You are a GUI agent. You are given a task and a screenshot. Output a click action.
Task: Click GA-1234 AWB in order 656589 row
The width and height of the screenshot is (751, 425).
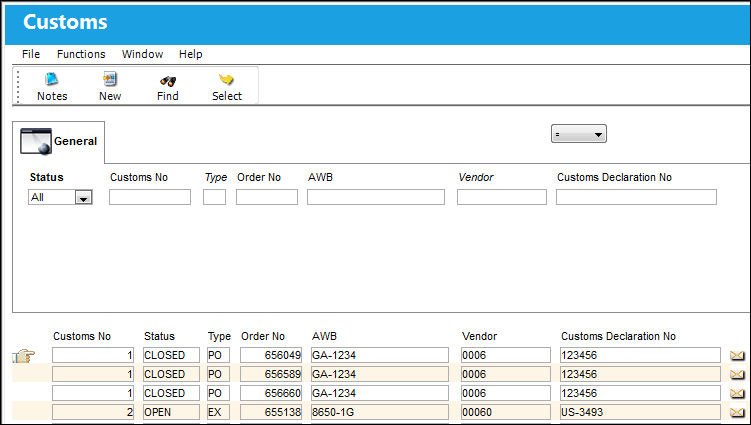pos(380,374)
